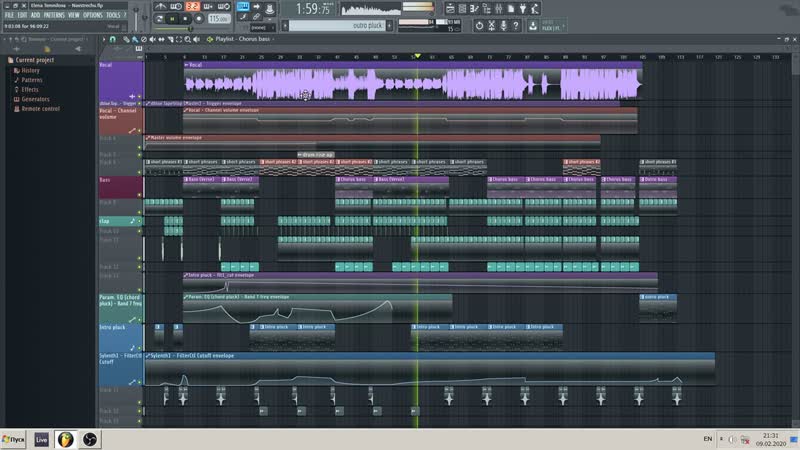Click the record transport button
The width and height of the screenshot is (800, 450).
[198, 19]
